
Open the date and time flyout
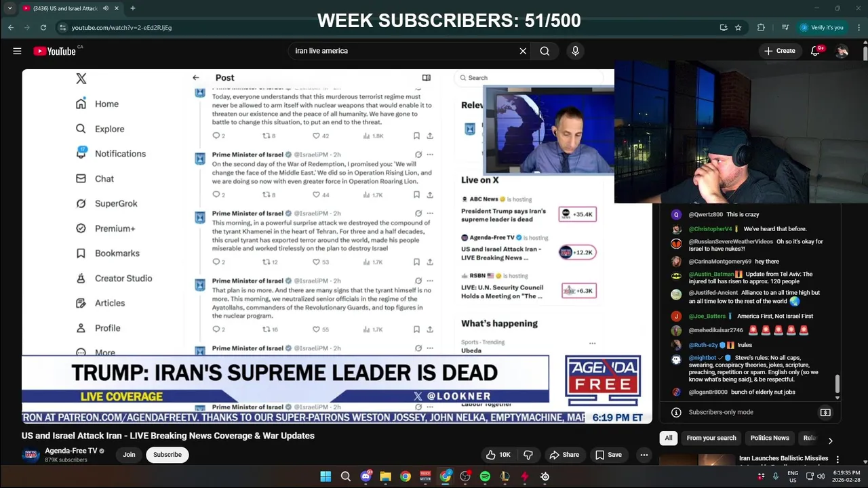pyautogui.click(x=846, y=476)
